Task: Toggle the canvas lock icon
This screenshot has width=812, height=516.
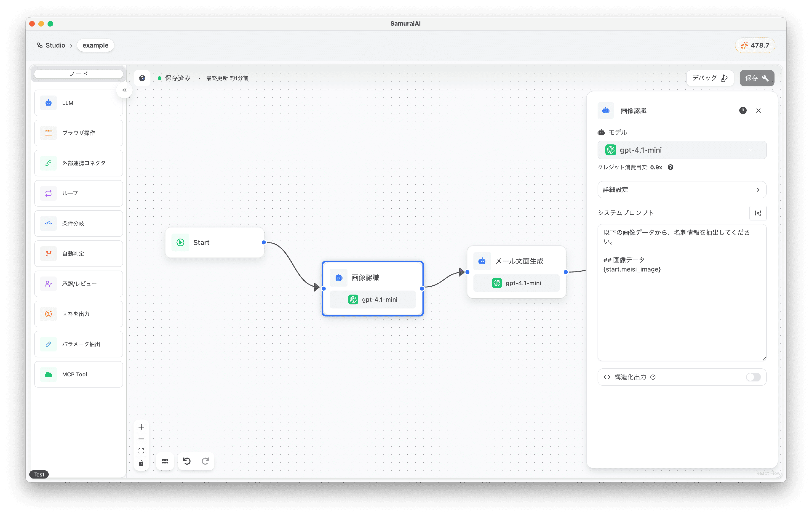Action: [x=141, y=463]
